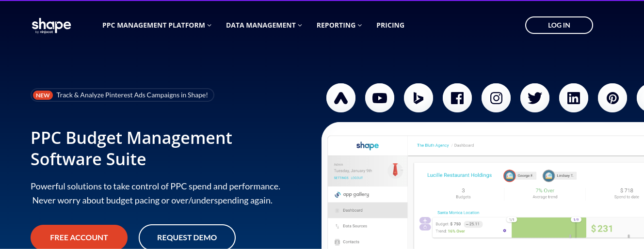Select Contacts in the preview sidebar
Image resolution: width=644 pixels, height=249 pixels.
coord(368,242)
